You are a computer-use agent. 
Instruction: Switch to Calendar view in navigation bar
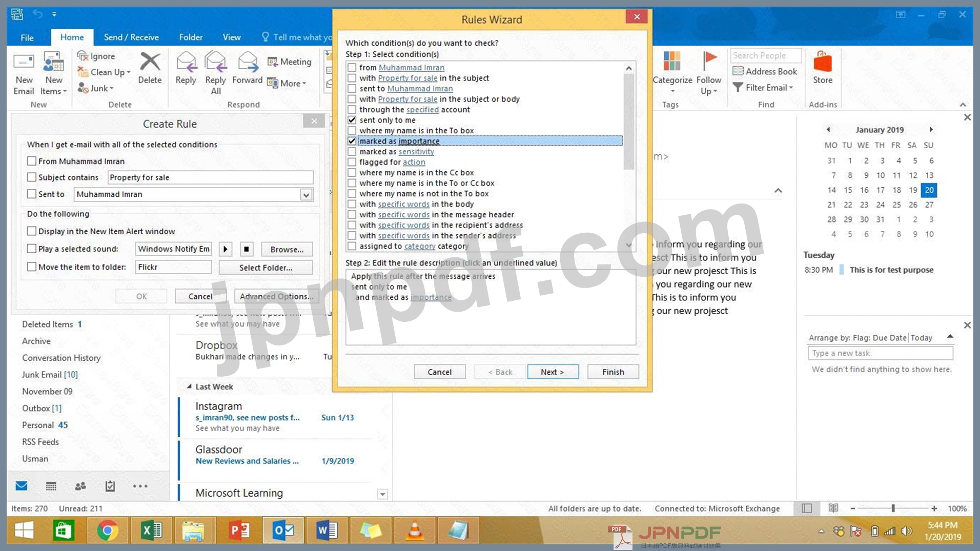click(51, 486)
